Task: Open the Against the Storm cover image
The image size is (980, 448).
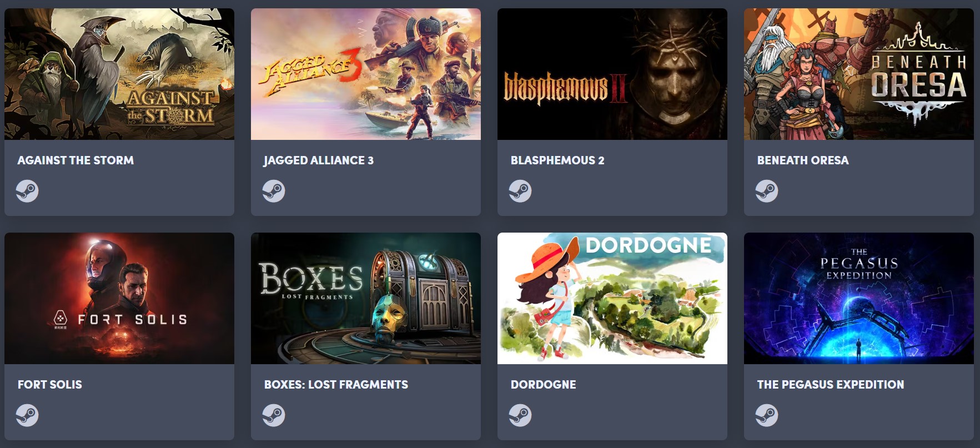Action: (x=119, y=74)
